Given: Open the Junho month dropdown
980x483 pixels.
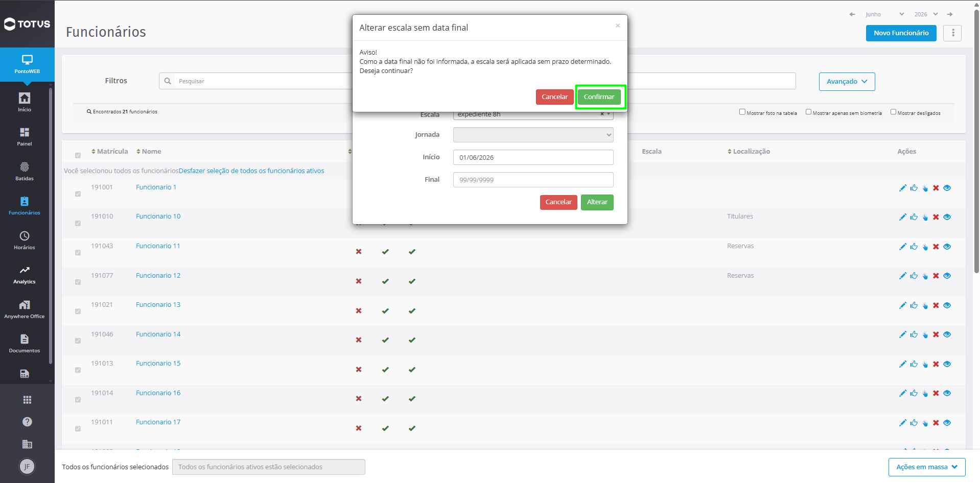Looking at the screenshot, I should [x=885, y=14].
